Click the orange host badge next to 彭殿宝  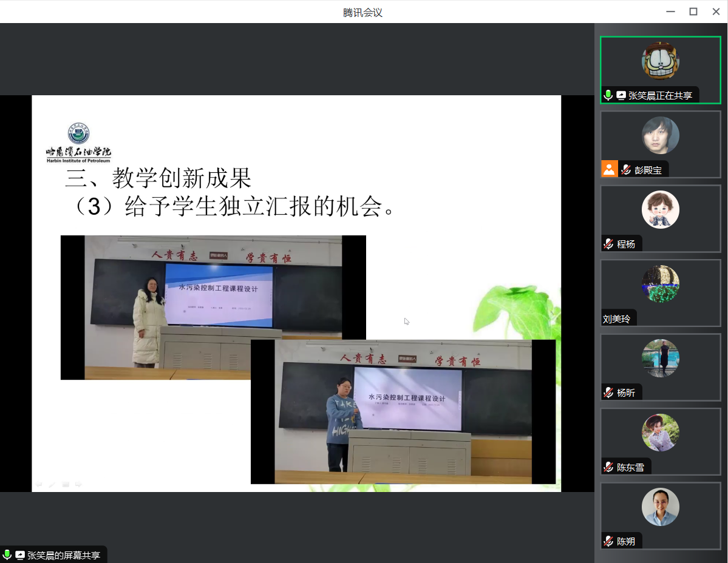[x=609, y=169]
